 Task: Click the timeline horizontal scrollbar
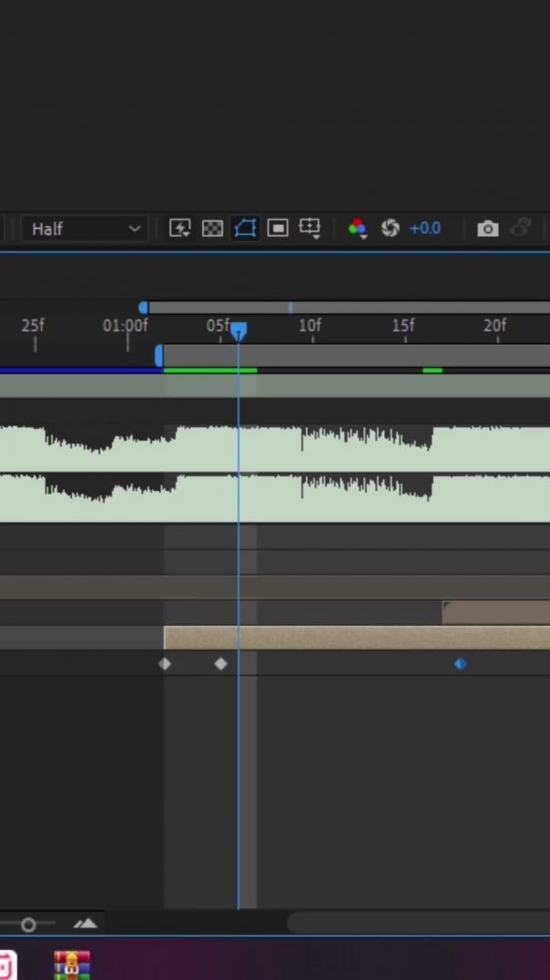(x=419, y=923)
